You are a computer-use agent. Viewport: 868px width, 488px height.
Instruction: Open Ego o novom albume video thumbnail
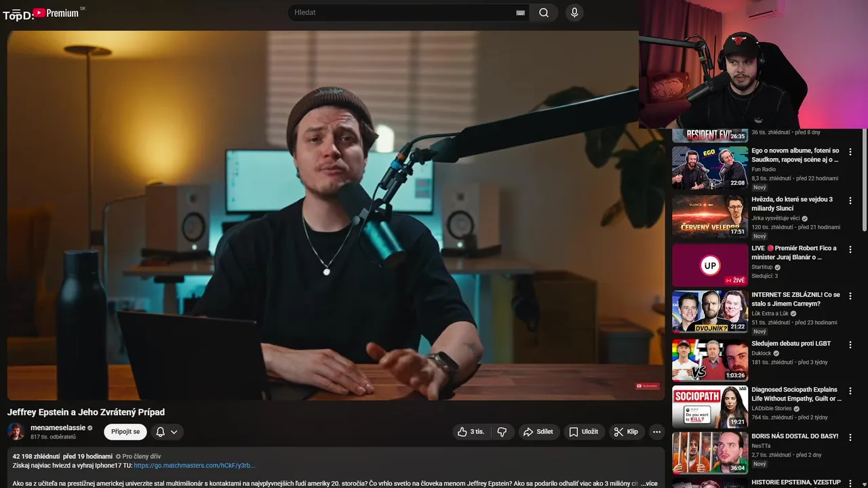coord(710,167)
